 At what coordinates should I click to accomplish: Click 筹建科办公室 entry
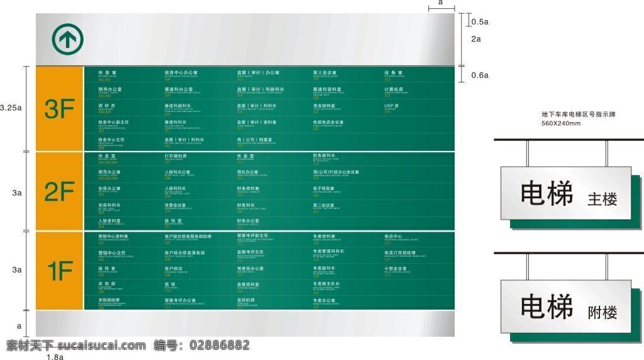tap(179, 89)
